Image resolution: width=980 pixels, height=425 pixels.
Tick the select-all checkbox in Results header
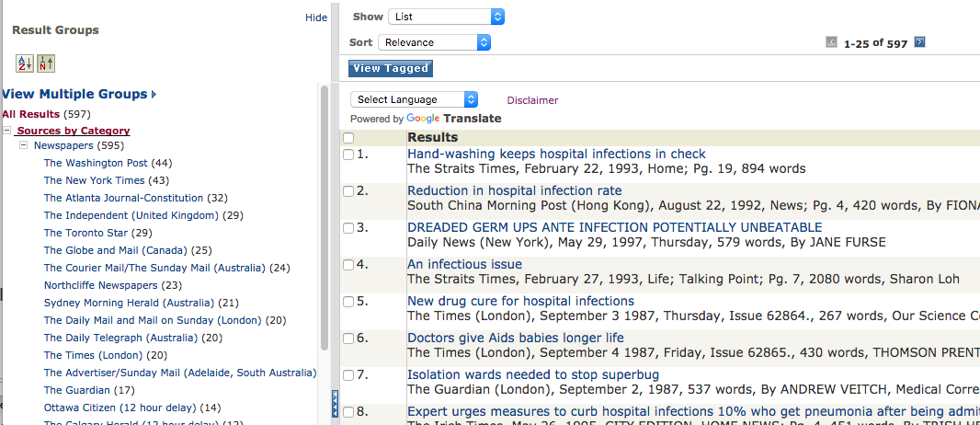click(348, 138)
